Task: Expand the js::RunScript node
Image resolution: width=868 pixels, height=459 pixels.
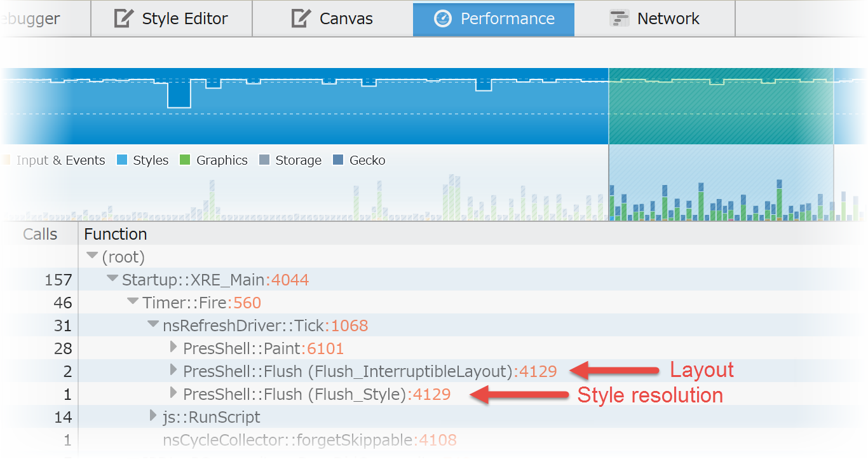Action: pos(153,416)
